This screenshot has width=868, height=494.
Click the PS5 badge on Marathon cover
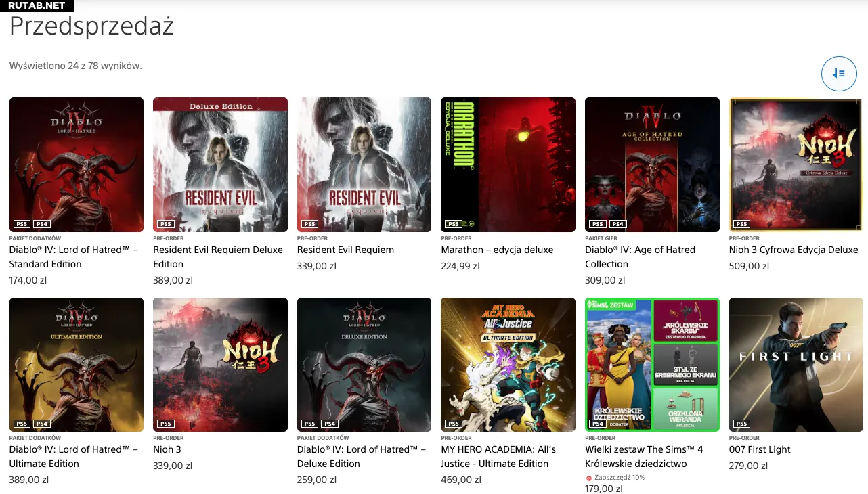pos(453,224)
